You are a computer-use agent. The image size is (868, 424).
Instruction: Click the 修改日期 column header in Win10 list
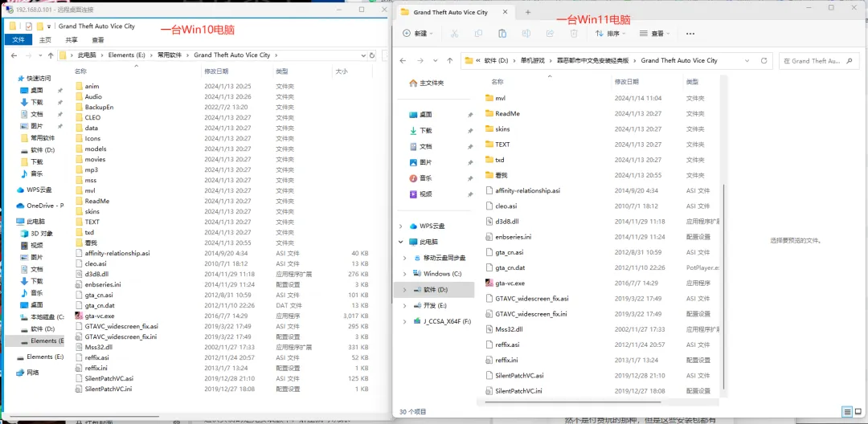tap(216, 71)
